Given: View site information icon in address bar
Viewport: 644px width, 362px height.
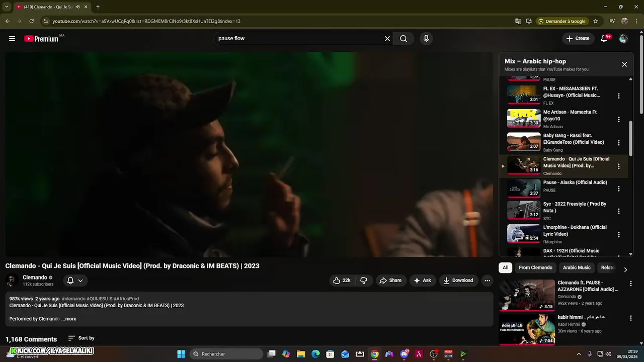Looking at the screenshot, I should 46,21.
